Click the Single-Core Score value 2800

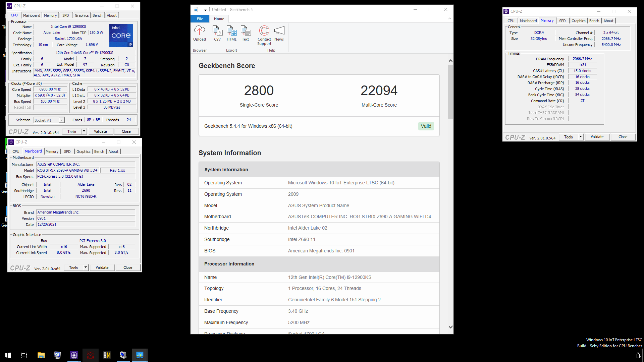click(259, 90)
